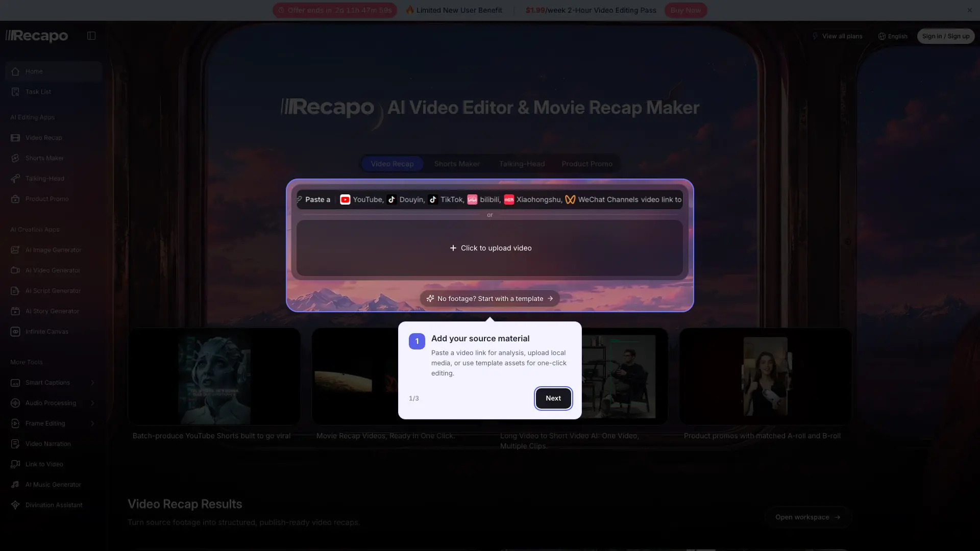The width and height of the screenshot is (980, 551).
Task: Click the Frame Editing icon
Action: pos(15,423)
